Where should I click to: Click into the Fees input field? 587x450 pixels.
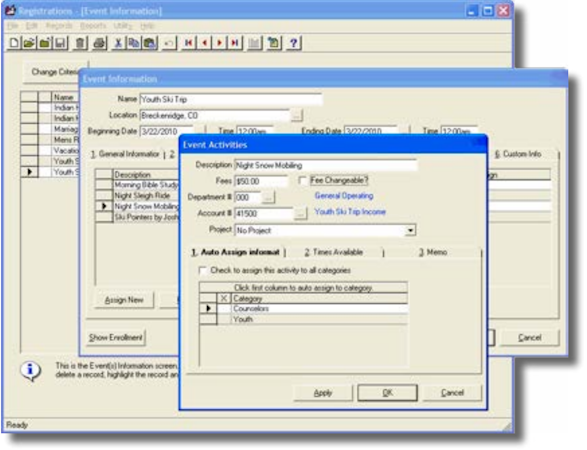click(x=261, y=181)
